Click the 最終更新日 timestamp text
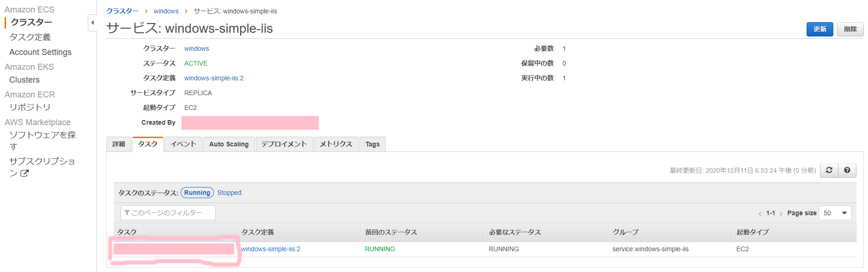Image resolution: width=868 pixels, height=272 pixels. tap(743, 170)
